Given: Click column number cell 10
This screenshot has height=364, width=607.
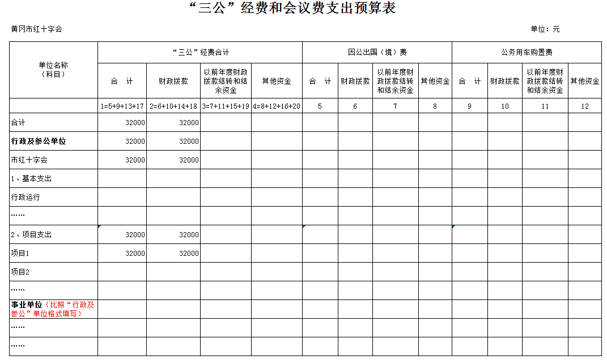Looking at the screenshot, I should (505, 106).
